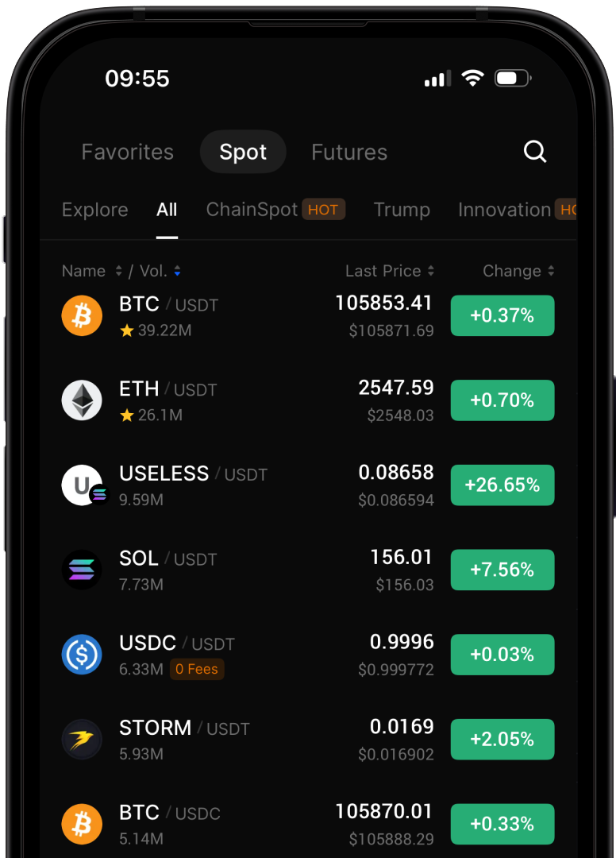Open the search magnifier icon
This screenshot has width=616, height=858.
coord(535,152)
